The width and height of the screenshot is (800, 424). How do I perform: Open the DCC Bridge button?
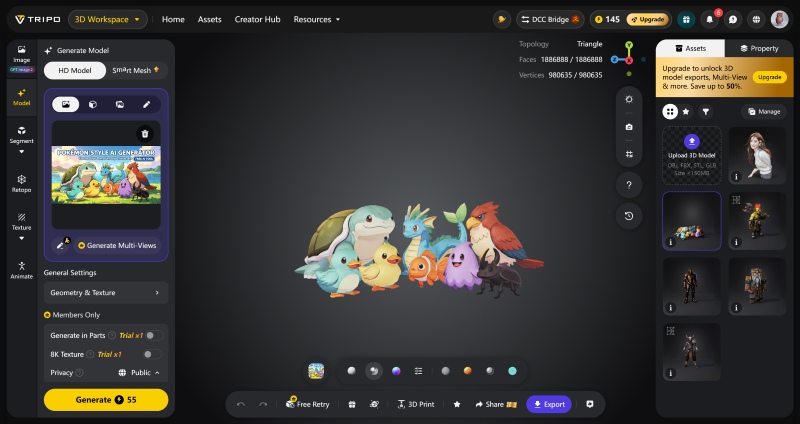coord(550,19)
